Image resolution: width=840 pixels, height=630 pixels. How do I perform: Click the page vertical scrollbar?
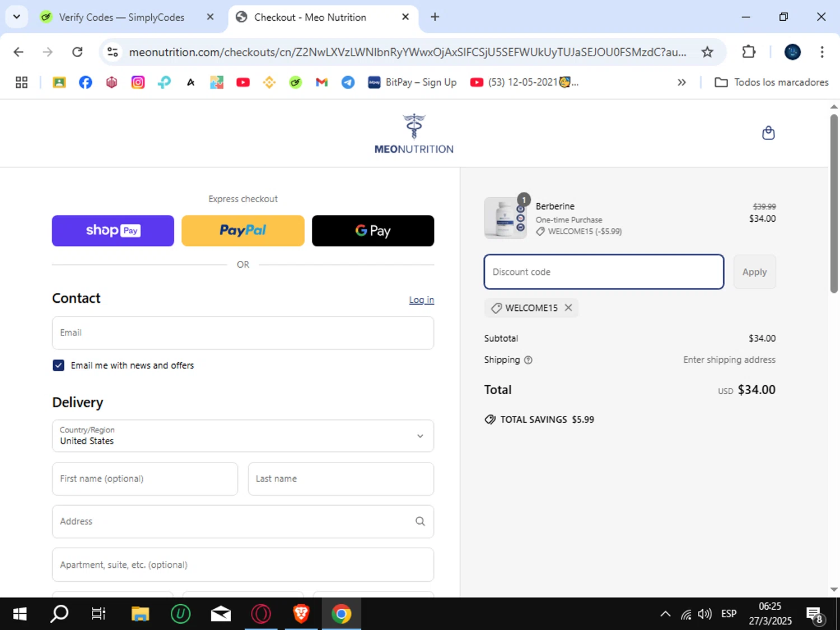[834, 204]
